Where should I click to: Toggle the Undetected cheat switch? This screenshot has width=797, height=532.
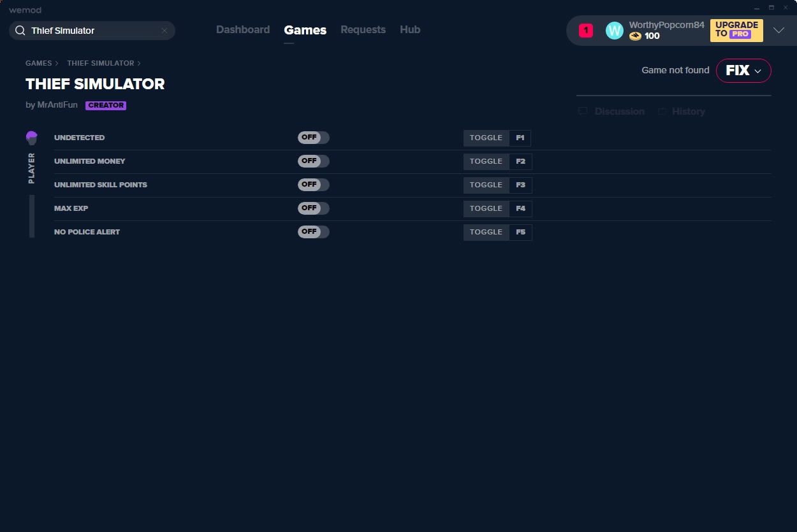pos(313,138)
